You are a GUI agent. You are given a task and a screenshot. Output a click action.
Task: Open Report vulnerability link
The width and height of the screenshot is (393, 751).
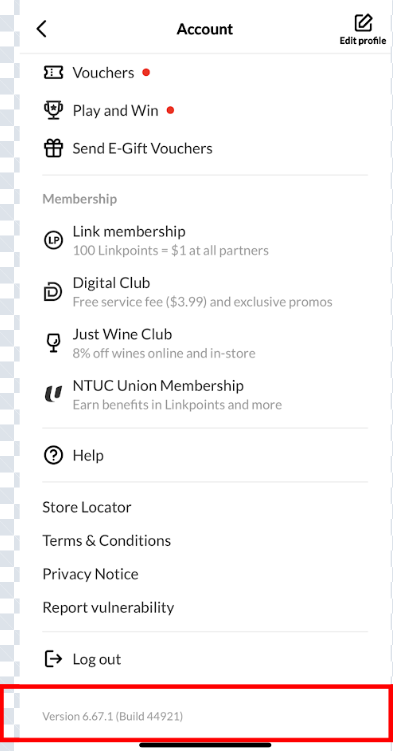click(x=108, y=608)
